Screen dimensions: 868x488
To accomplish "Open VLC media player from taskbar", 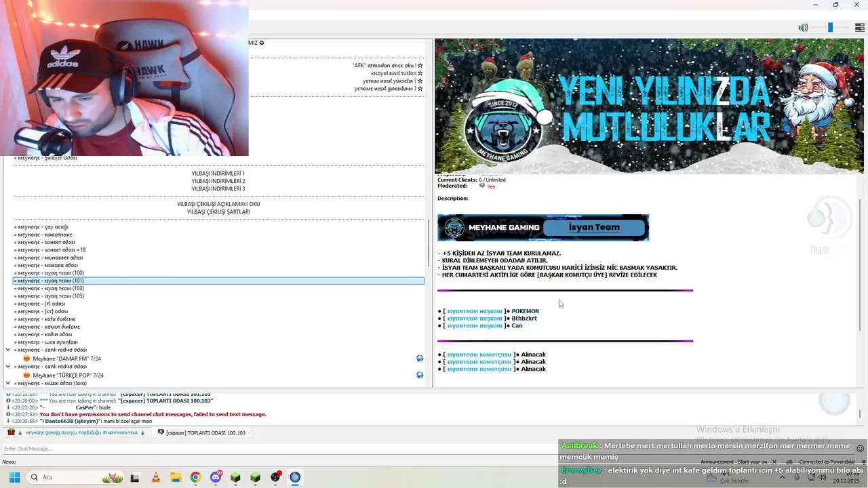I will (155, 477).
